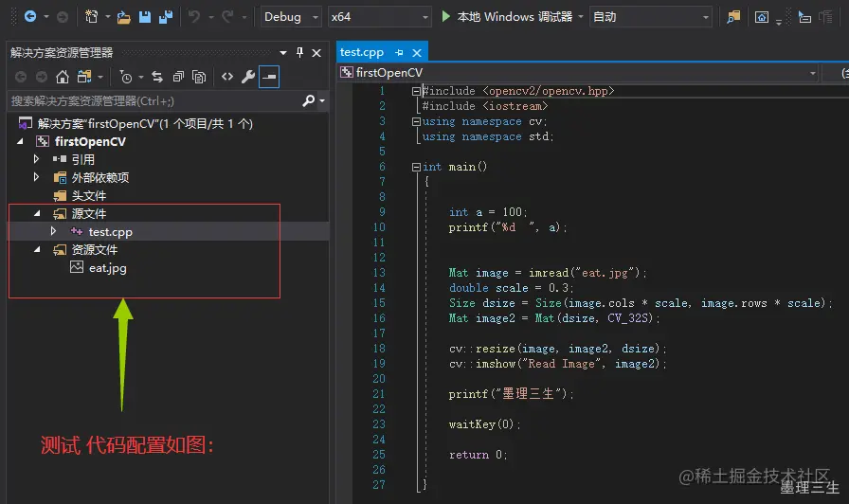The image size is (849, 504).
Task: Collapse the #include block at line 1
Action: click(x=416, y=91)
